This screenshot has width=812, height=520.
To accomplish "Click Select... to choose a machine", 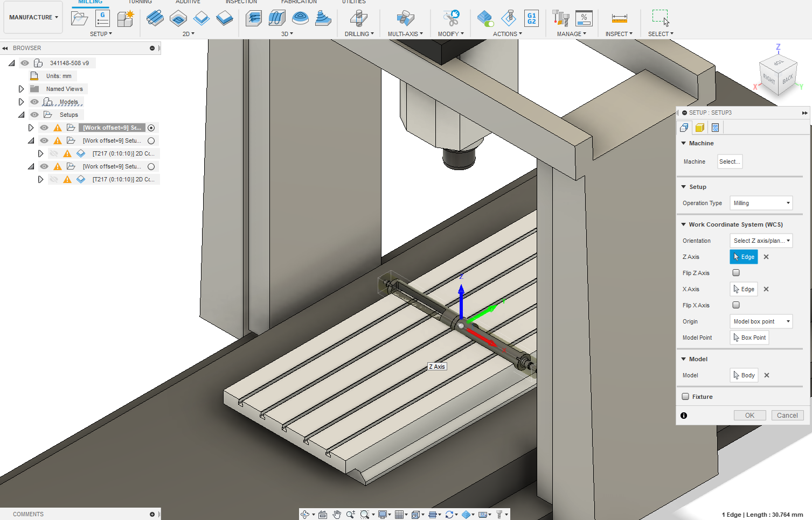I will 730,161.
